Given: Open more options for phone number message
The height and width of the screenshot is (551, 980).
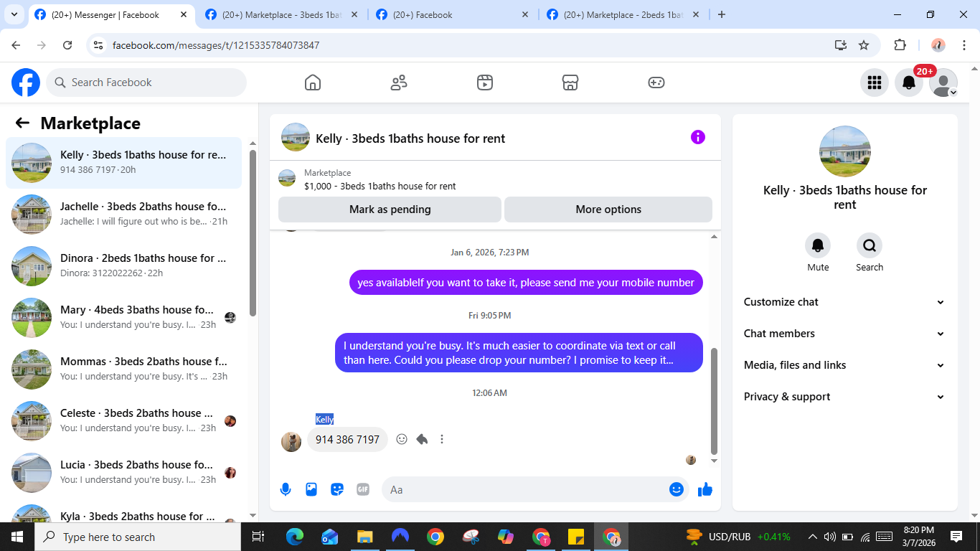Looking at the screenshot, I should [442, 439].
